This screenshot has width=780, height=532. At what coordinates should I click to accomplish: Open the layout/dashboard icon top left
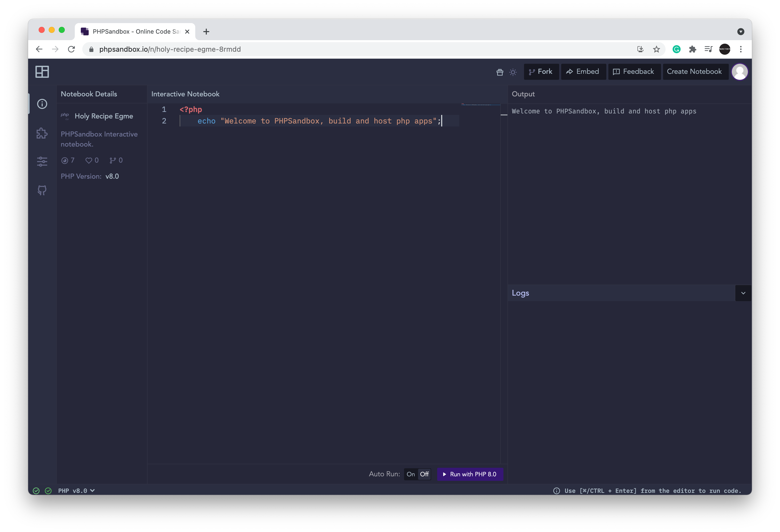(42, 72)
